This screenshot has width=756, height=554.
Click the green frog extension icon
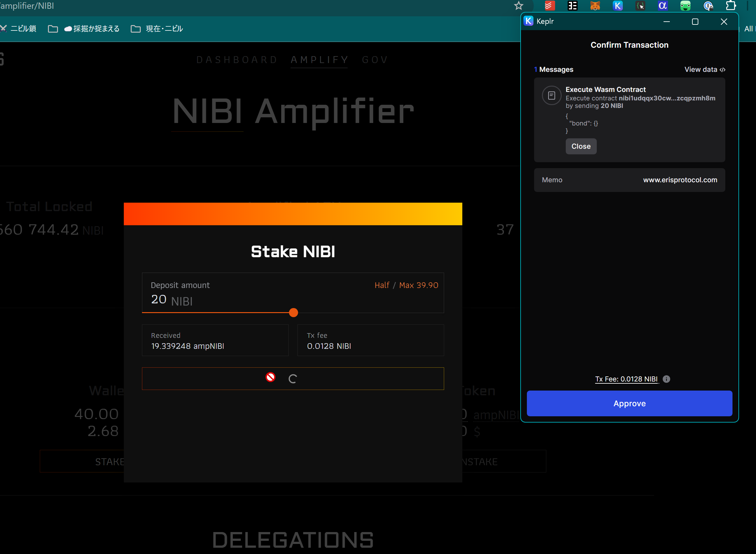(x=685, y=6)
